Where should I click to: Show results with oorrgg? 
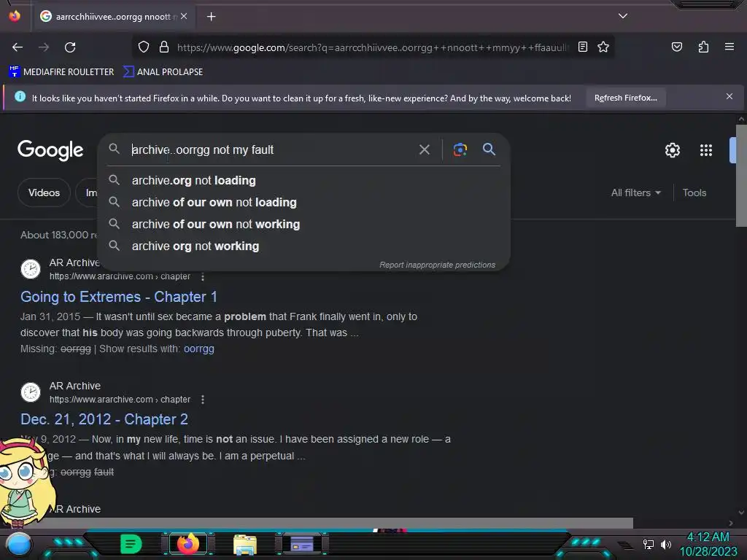pyautogui.click(x=198, y=349)
